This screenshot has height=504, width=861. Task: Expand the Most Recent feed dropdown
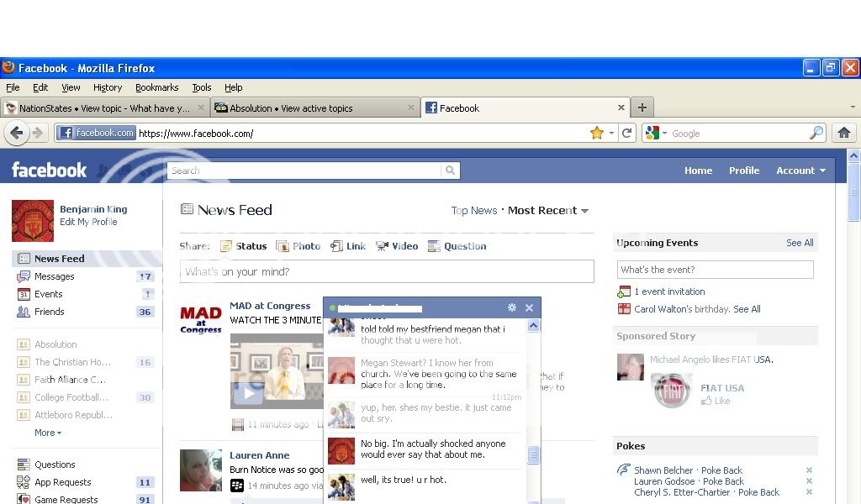pos(584,211)
